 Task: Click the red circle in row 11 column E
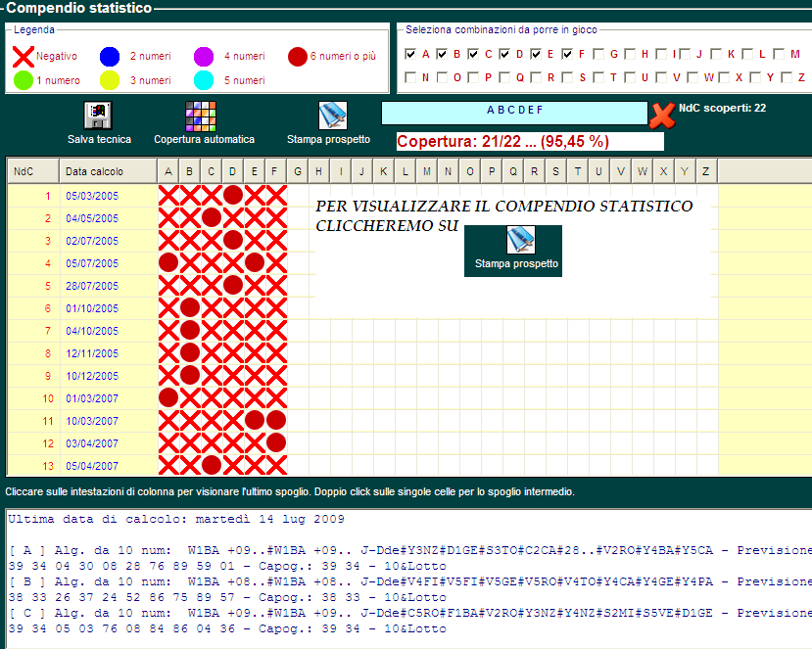coord(255,420)
